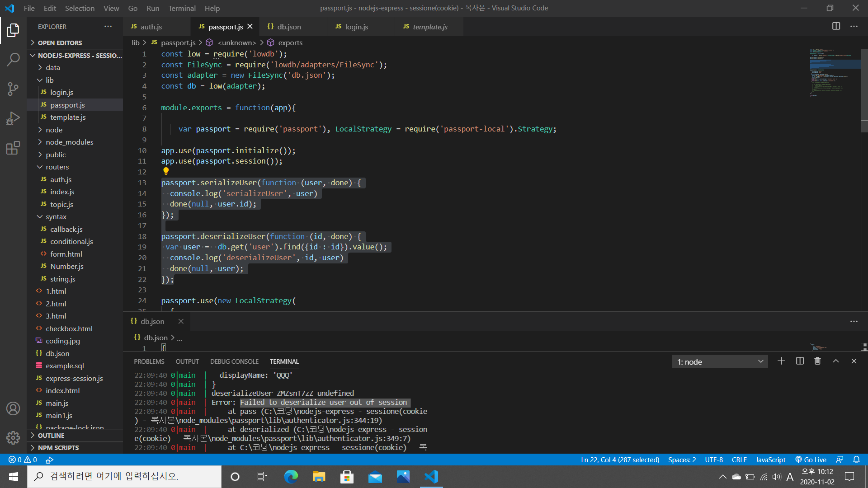This screenshot has width=868, height=488.
Task: Click the JavaScript language mode button
Action: tap(770, 460)
